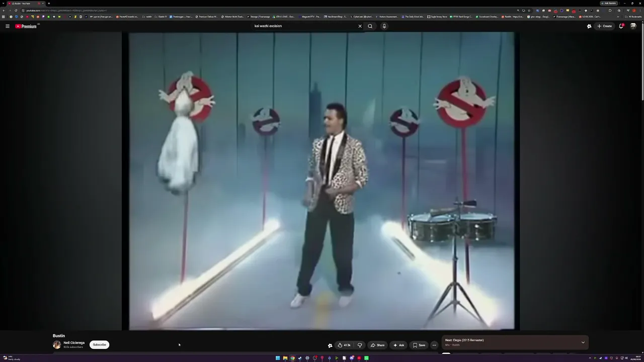Open File Explorer from the taskbar

click(x=285, y=358)
